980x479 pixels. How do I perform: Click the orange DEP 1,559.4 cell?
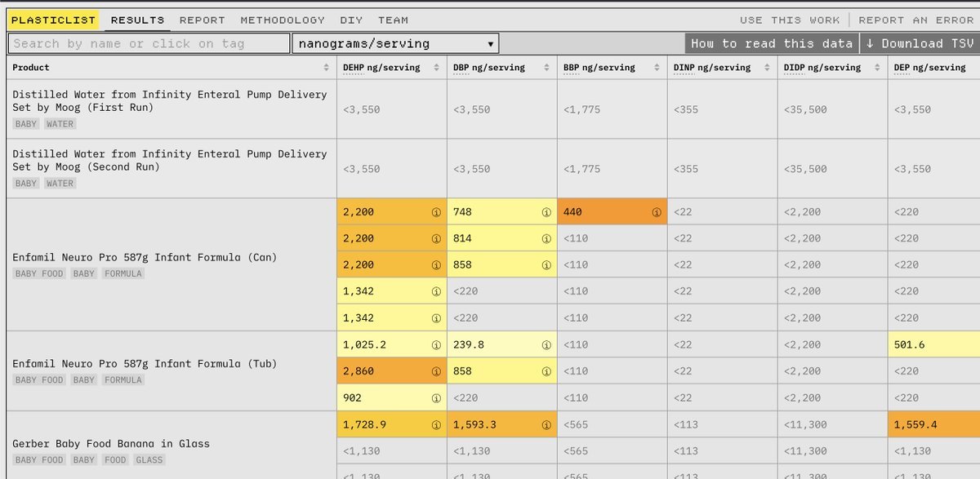tap(933, 425)
